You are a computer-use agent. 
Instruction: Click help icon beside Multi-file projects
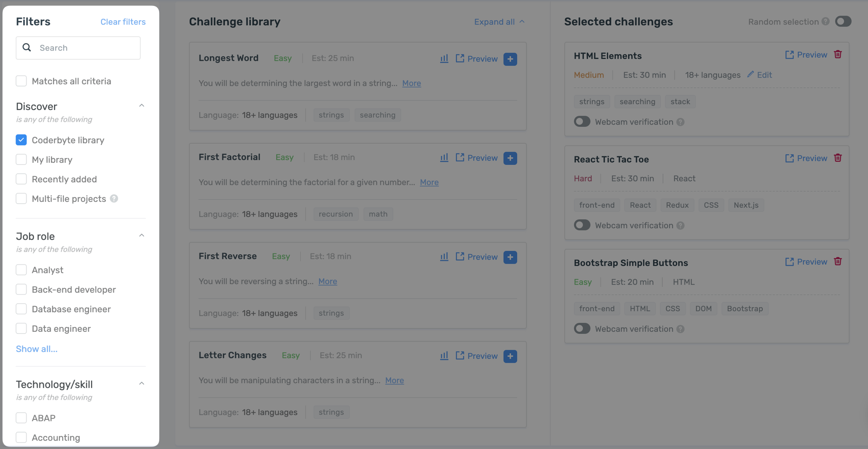[x=114, y=199]
